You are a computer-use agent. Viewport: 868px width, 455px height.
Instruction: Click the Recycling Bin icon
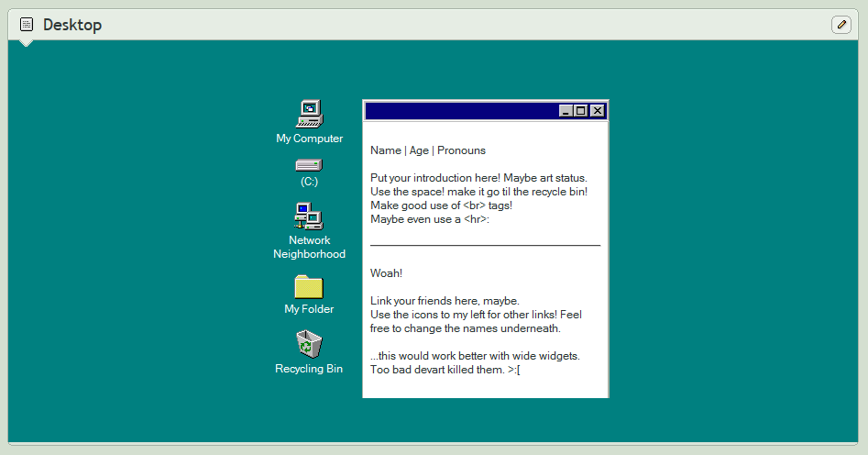pyautogui.click(x=309, y=344)
